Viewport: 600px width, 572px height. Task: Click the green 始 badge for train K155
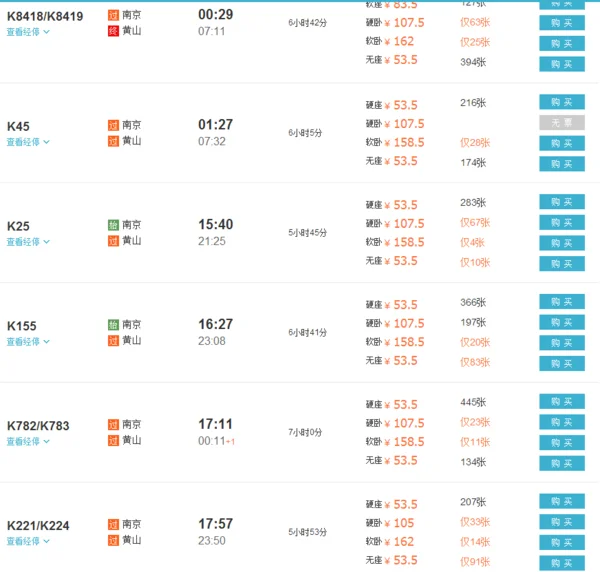[x=113, y=325]
